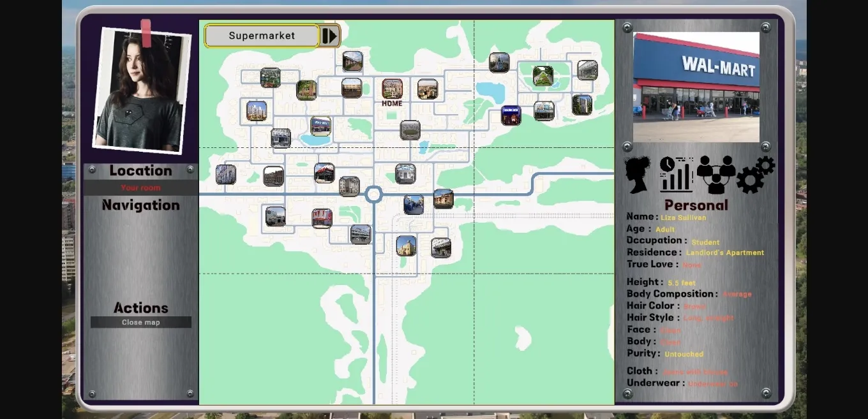Select the stadium location icon on map

click(410, 130)
